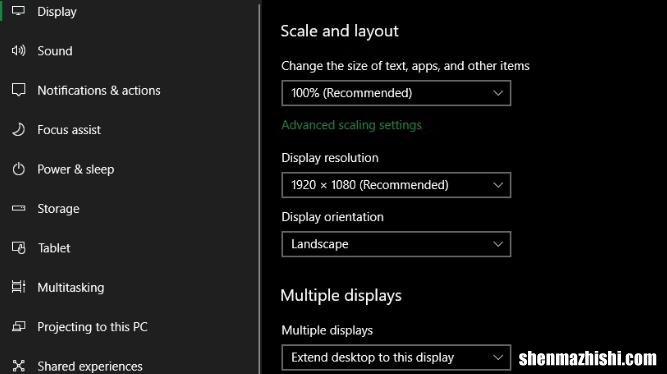Click the chevron arrow of the Landscape dropdown
Image resolution: width=667 pixels, height=374 pixels.
498,244
